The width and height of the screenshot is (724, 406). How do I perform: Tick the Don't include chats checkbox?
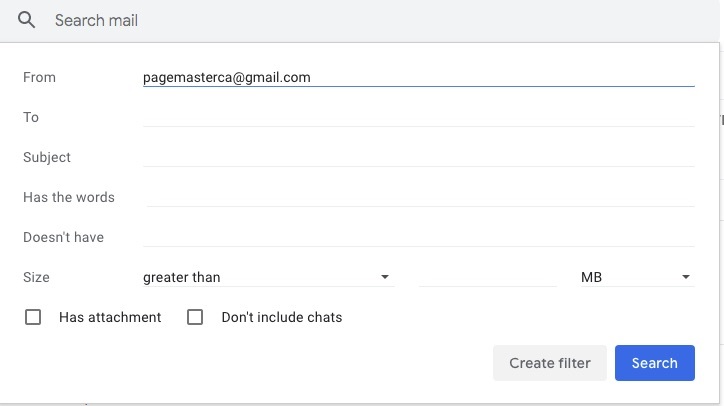pos(195,317)
